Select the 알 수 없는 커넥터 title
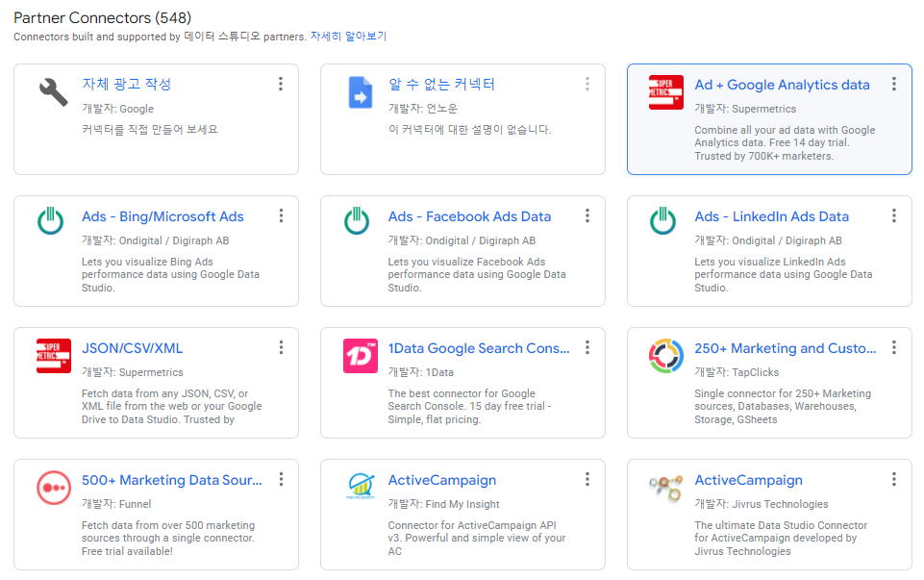924x580 pixels. pyautogui.click(x=441, y=85)
